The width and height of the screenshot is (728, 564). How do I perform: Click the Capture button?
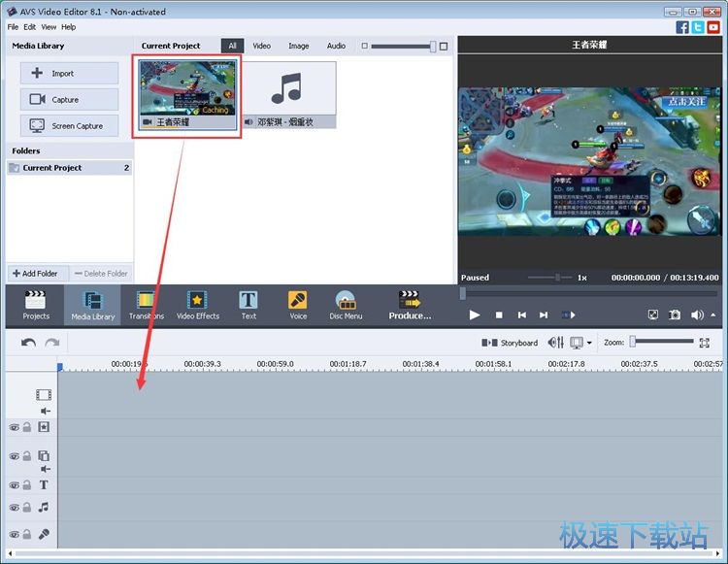click(x=69, y=99)
